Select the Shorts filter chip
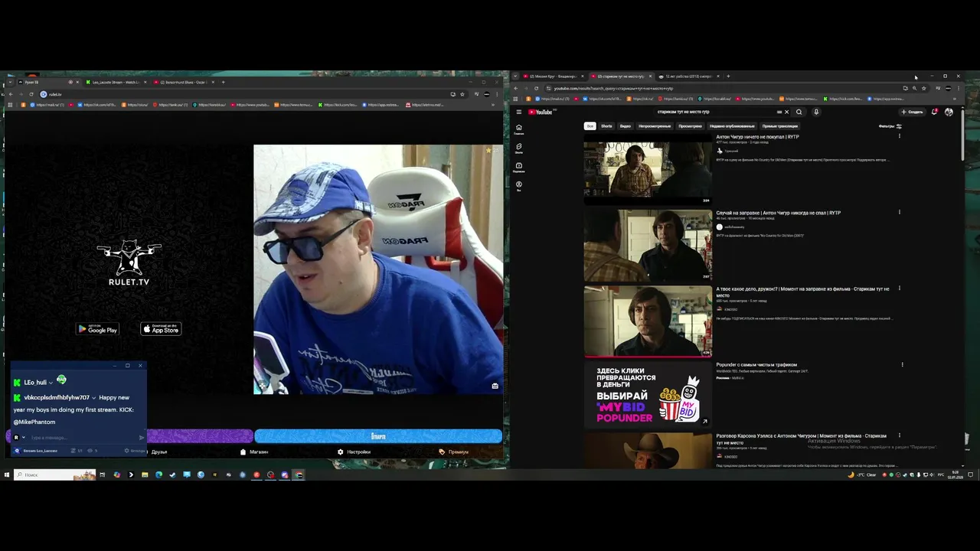This screenshot has height=551, width=980. (606, 126)
